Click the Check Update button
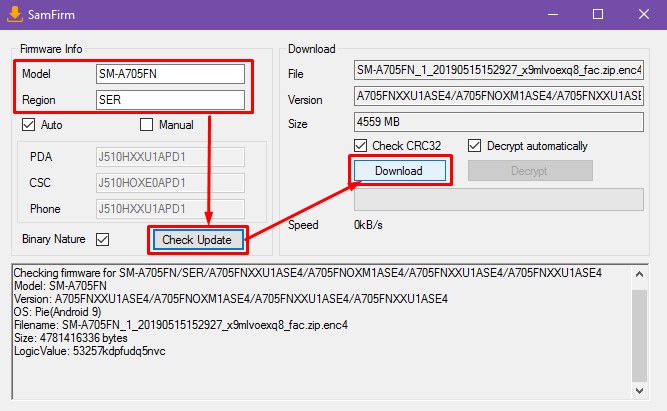The width and height of the screenshot is (667, 411). pyautogui.click(x=197, y=240)
